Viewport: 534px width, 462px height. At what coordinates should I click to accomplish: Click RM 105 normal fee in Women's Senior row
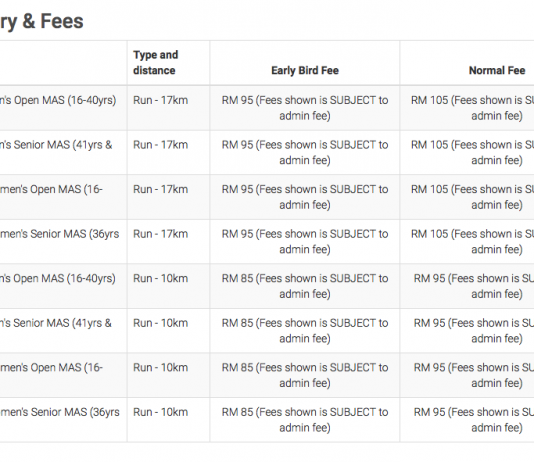472,242
